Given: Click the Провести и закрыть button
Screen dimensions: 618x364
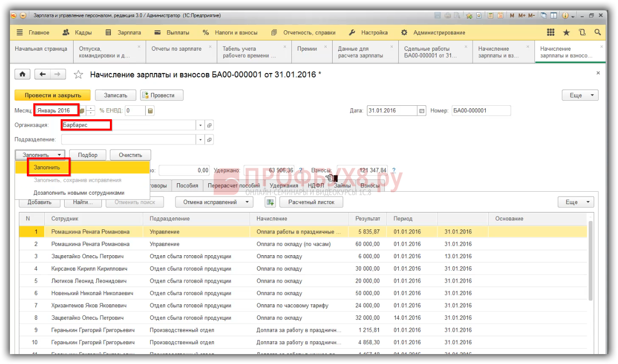Looking at the screenshot, I should click(52, 95).
